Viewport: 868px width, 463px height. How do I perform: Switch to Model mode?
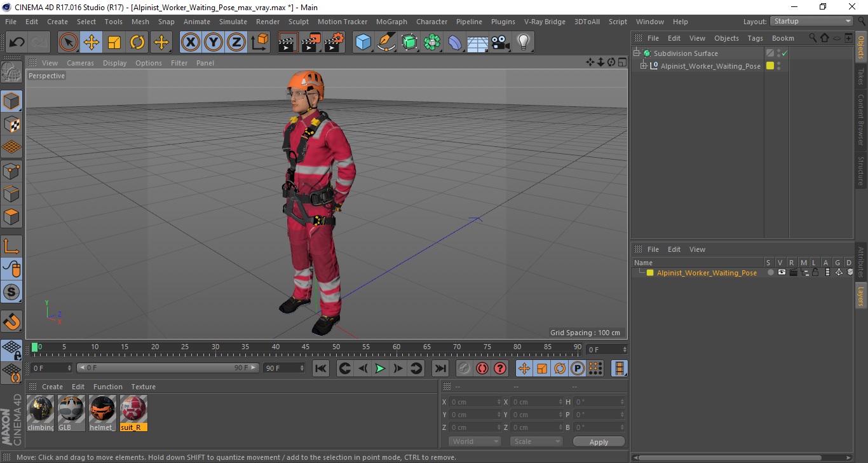coord(11,101)
